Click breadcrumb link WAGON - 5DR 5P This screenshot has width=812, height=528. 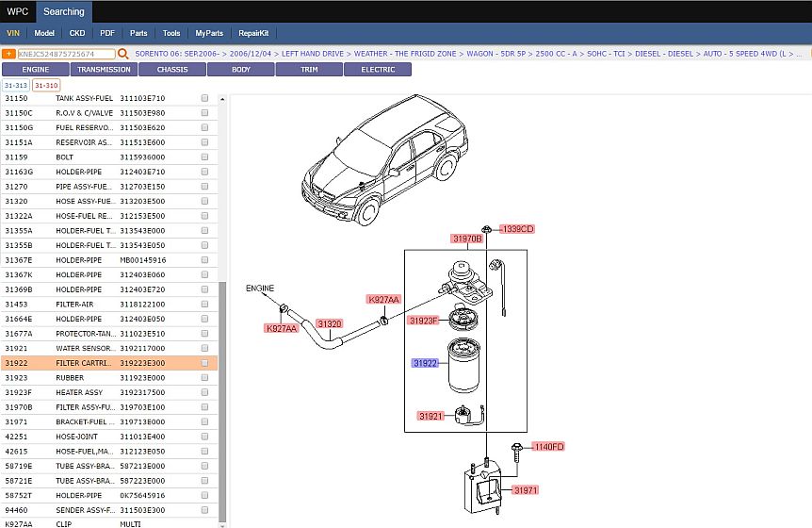coord(496,54)
